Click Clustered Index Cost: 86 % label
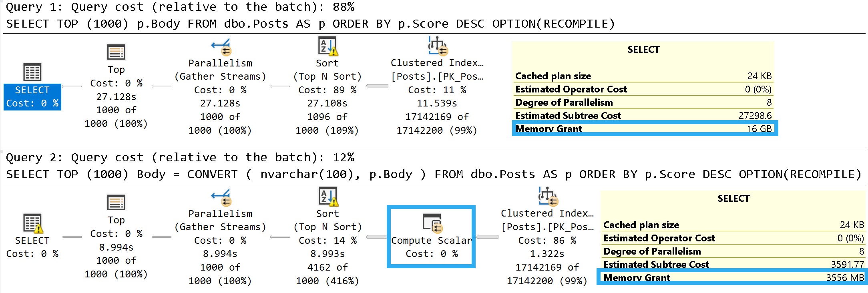 click(547, 241)
